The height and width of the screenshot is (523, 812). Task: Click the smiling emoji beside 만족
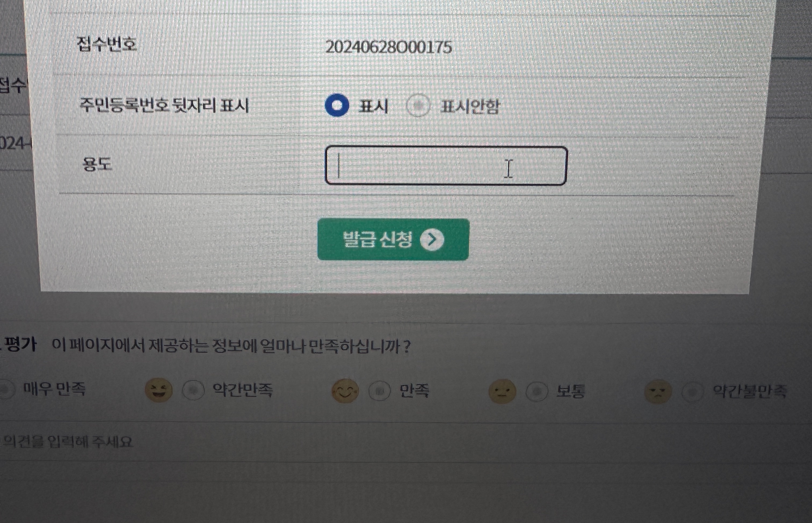coord(345,391)
